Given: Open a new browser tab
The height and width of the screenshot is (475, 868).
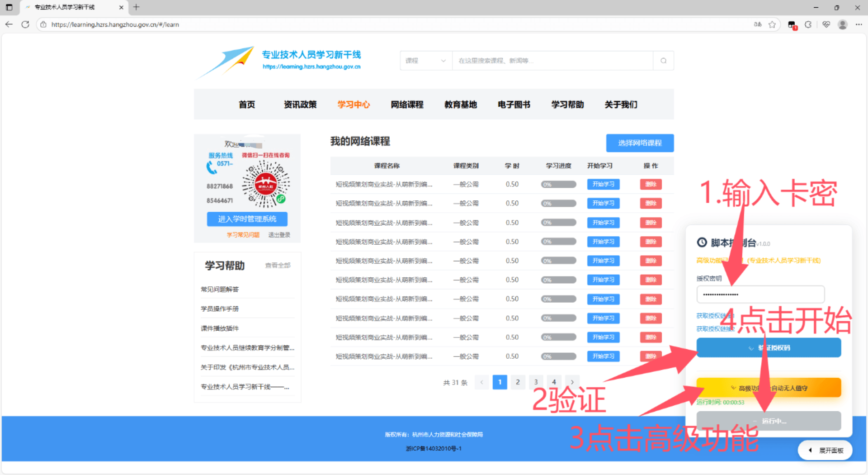Looking at the screenshot, I should pyautogui.click(x=136, y=7).
